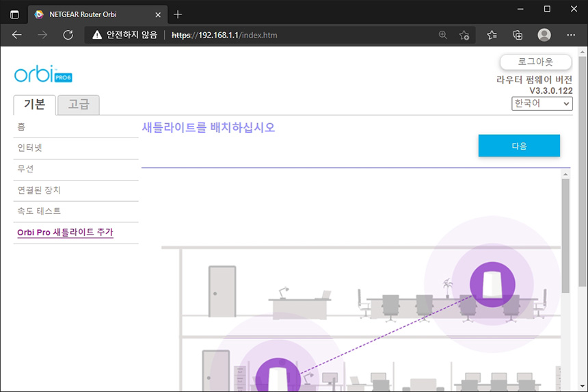Select Orbi Pro 새틀라이트 추가 link
Viewport: 588px width, 392px height.
pos(65,232)
